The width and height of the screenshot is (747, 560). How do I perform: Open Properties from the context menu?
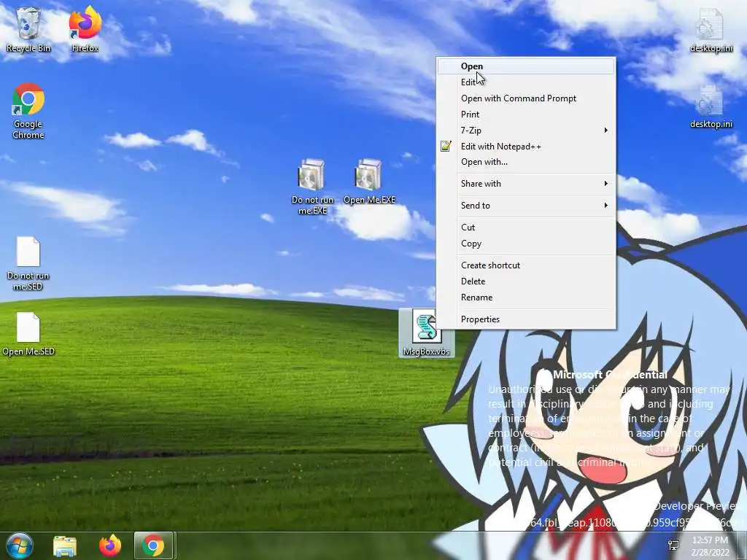526,319
